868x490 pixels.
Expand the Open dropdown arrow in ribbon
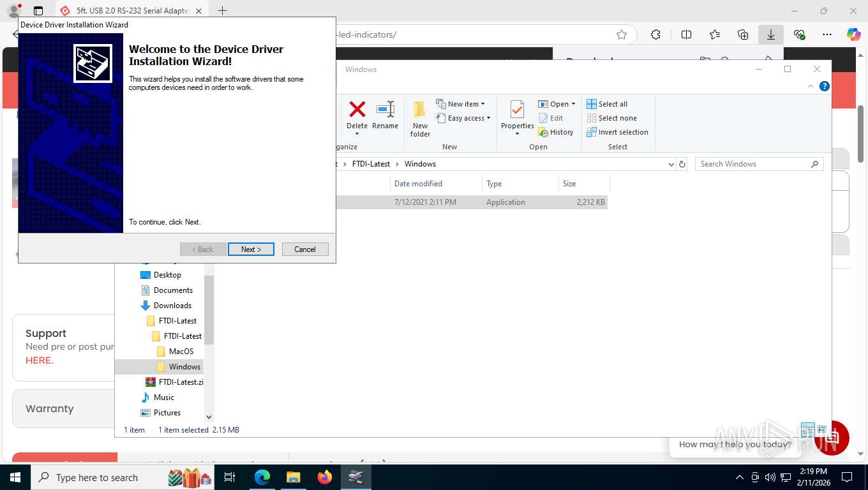(x=573, y=104)
